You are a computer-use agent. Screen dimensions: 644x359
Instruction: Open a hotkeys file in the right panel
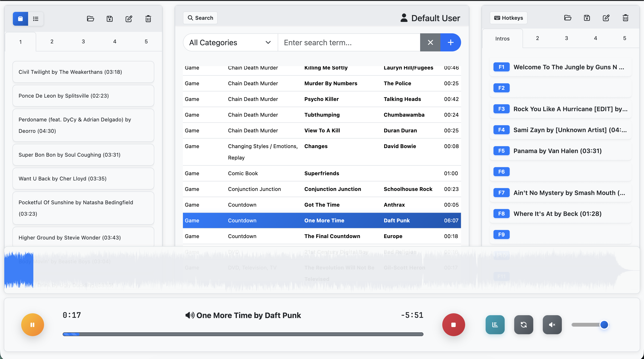pyautogui.click(x=568, y=18)
